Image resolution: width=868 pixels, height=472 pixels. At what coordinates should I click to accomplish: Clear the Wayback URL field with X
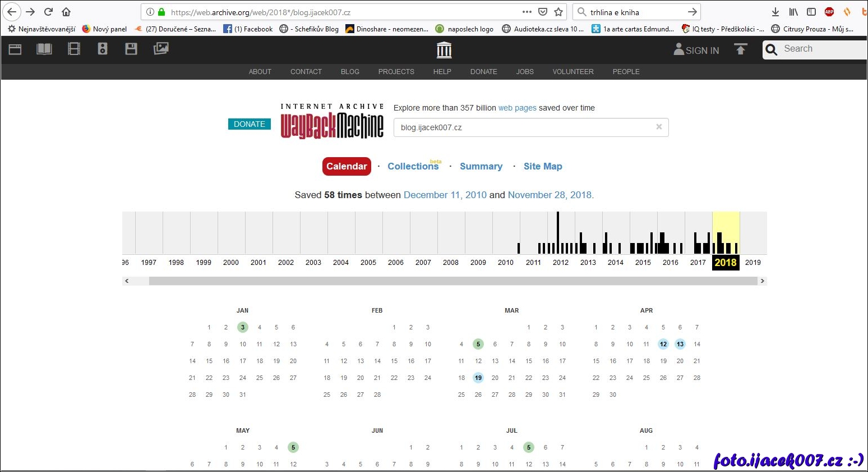pyautogui.click(x=659, y=127)
